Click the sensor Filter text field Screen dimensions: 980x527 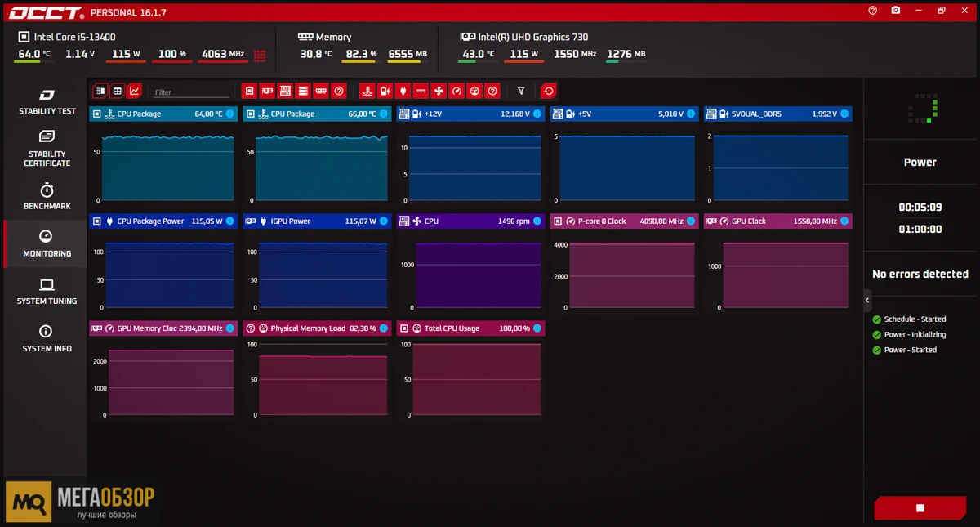click(190, 92)
